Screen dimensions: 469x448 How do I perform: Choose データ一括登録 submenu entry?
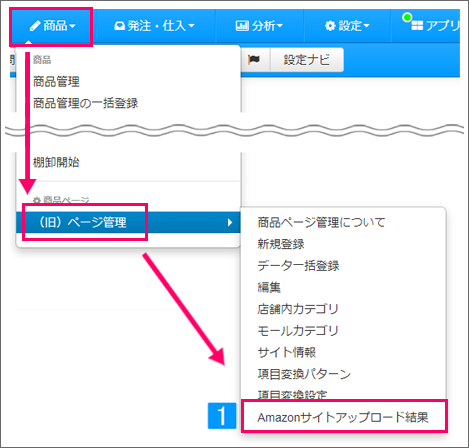pos(298,266)
